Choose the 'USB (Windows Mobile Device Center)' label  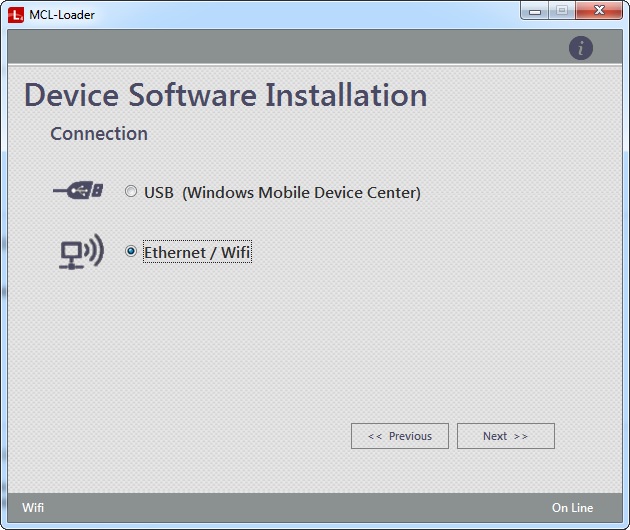[x=282, y=192]
